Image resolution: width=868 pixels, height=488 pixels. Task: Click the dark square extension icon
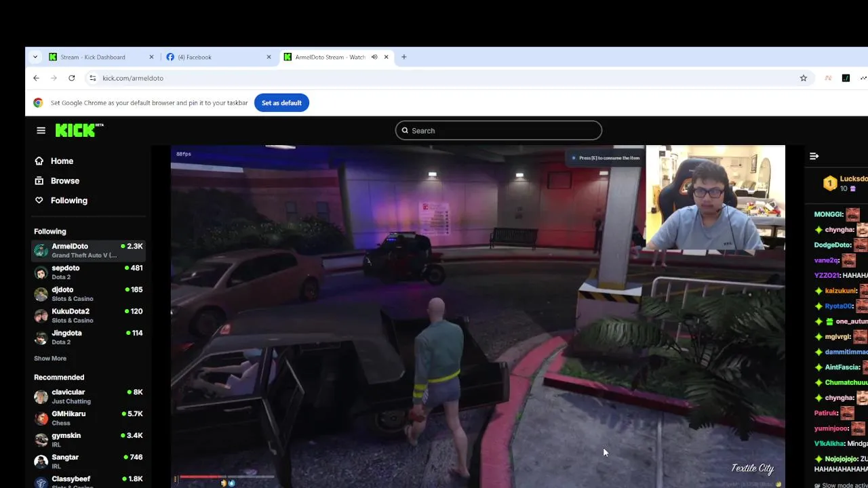click(846, 78)
